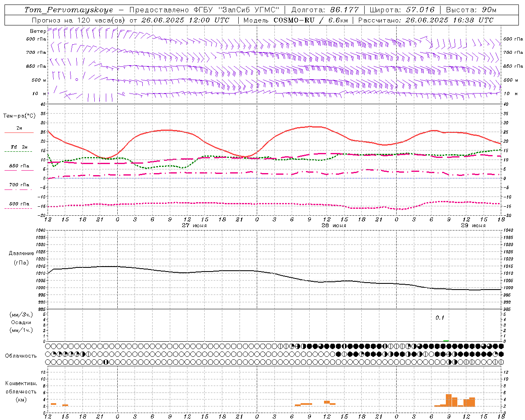Click the latitude value Широта: 57.016
The image size is (525, 420).
402,10
